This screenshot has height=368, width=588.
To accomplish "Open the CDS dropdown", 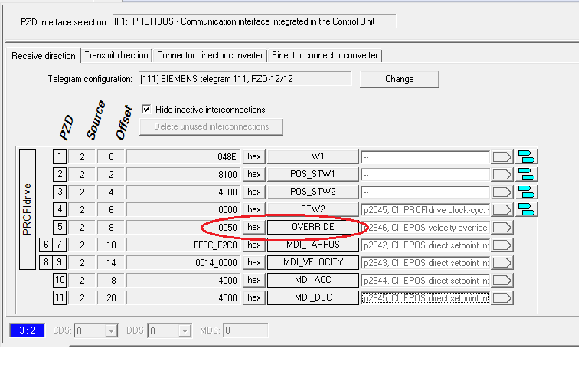I will [x=110, y=331].
